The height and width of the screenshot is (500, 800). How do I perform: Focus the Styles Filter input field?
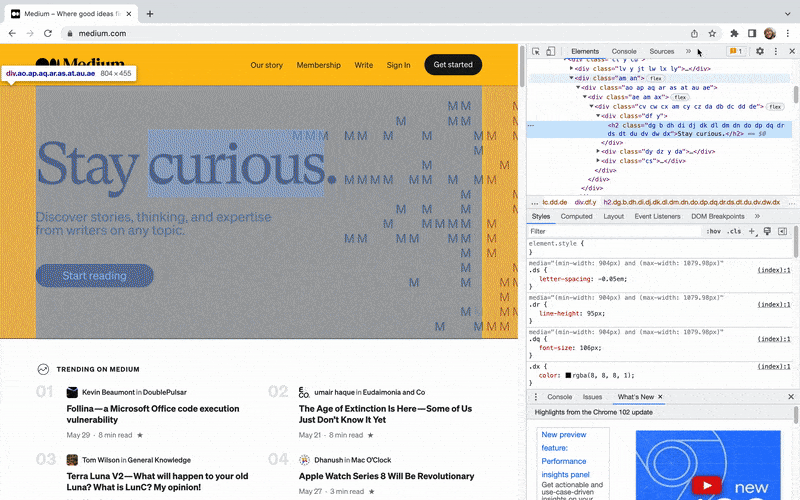(615, 231)
